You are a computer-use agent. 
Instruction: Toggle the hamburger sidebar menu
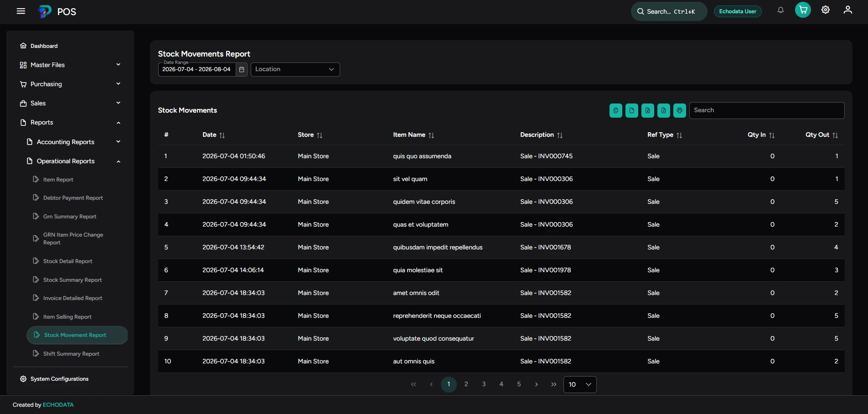tap(21, 11)
